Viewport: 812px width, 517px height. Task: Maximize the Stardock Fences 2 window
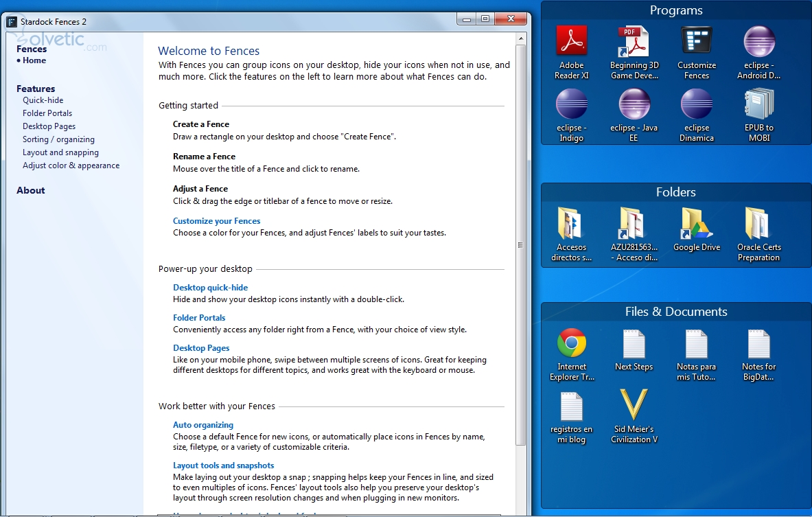click(485, 19)
